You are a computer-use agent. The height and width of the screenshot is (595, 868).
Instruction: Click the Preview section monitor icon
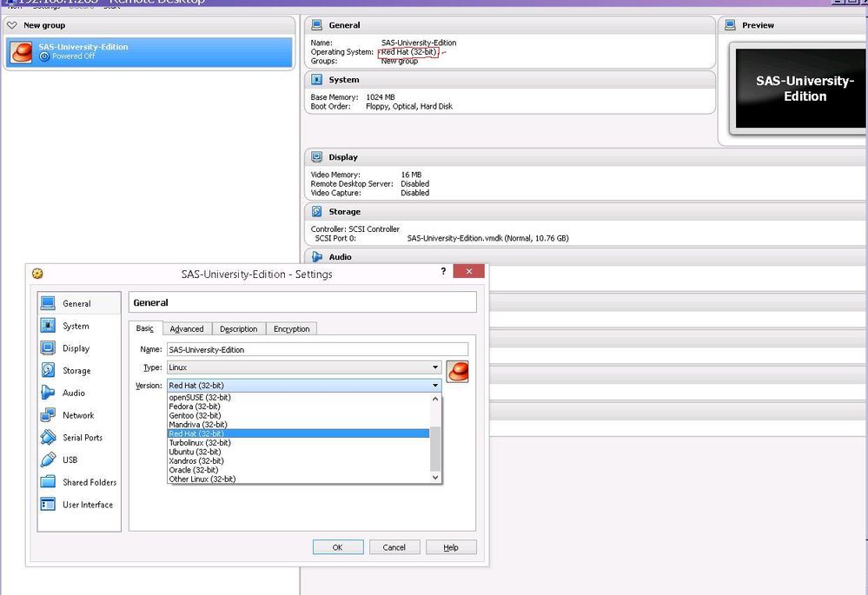730,25
